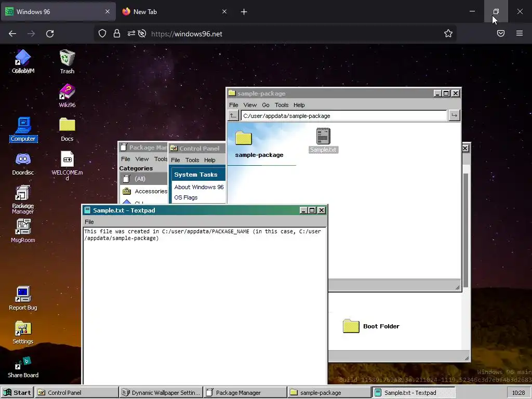
Task: Open the MsgRoom desktop icon
Action: (x=23, y=231)
